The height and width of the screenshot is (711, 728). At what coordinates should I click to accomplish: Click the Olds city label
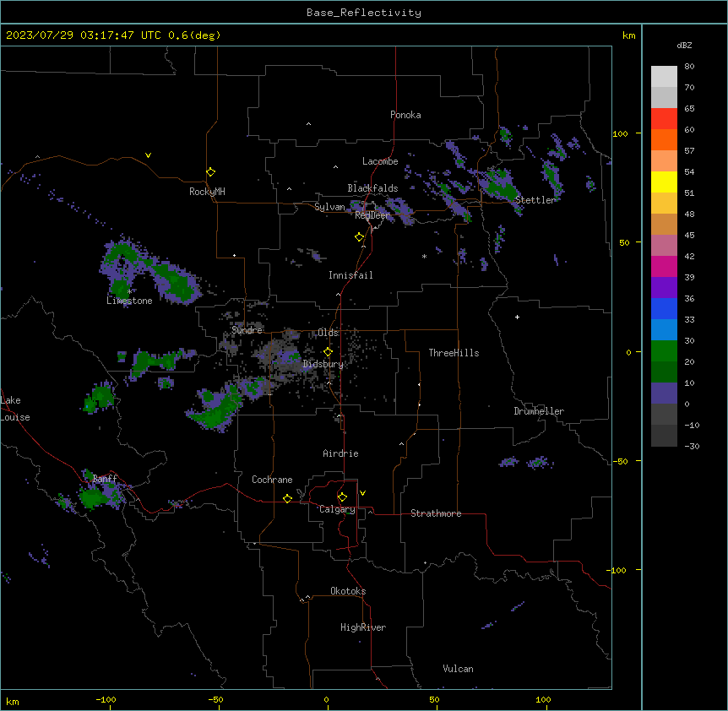pos(328,333)
